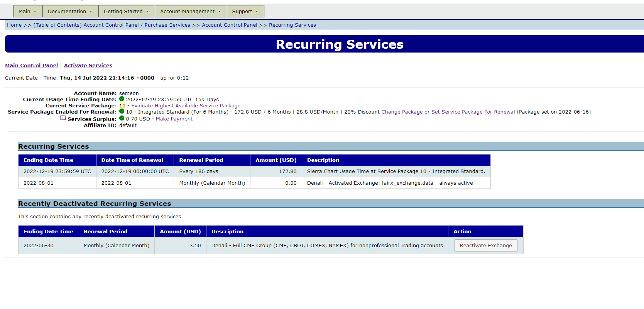Select the 2022-12-19 00:00:00 UTC renewal cell

(135, 171)
